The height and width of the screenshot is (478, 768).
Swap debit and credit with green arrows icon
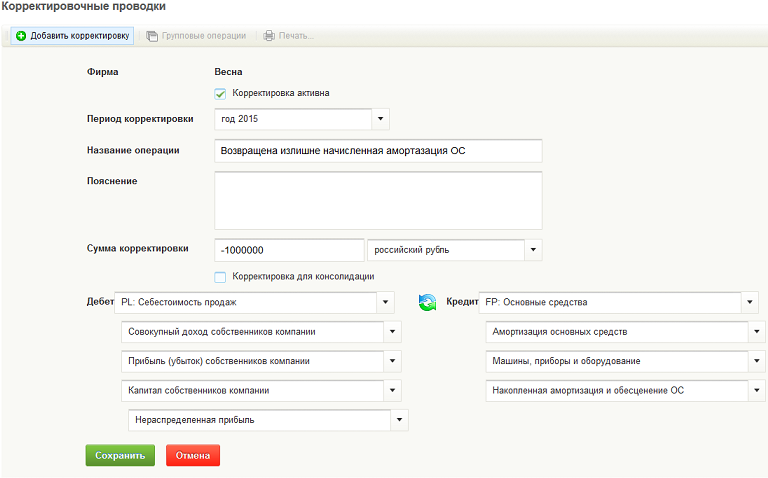428,302
